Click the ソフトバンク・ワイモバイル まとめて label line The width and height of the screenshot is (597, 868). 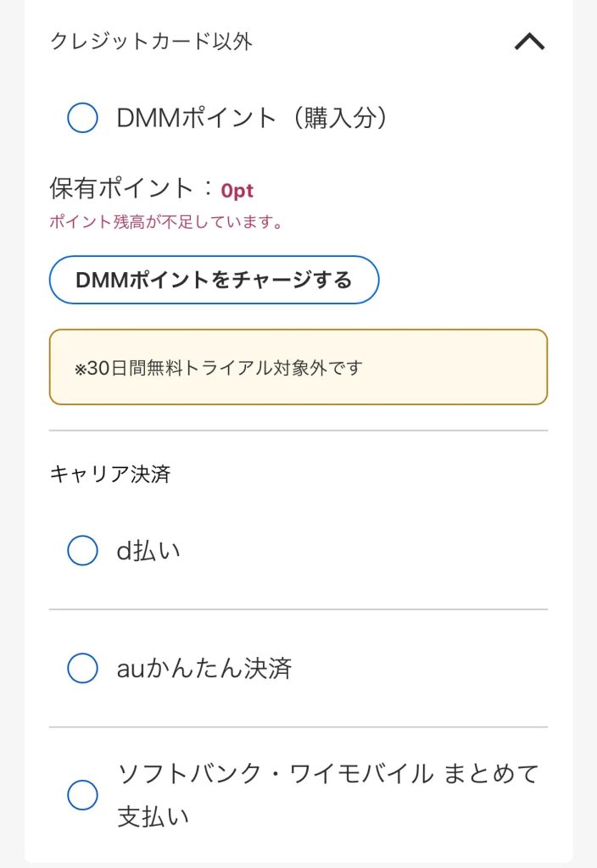click(327, 774)
